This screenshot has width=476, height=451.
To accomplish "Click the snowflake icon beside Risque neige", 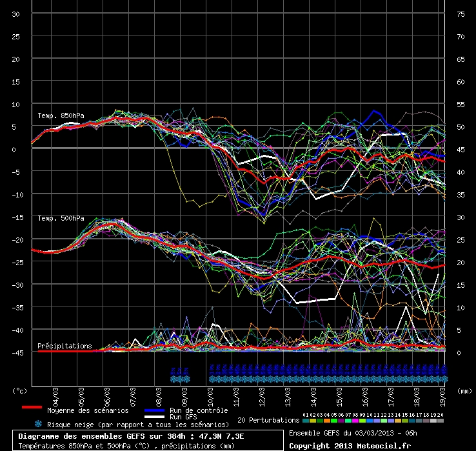I will [x=38, y=424].
